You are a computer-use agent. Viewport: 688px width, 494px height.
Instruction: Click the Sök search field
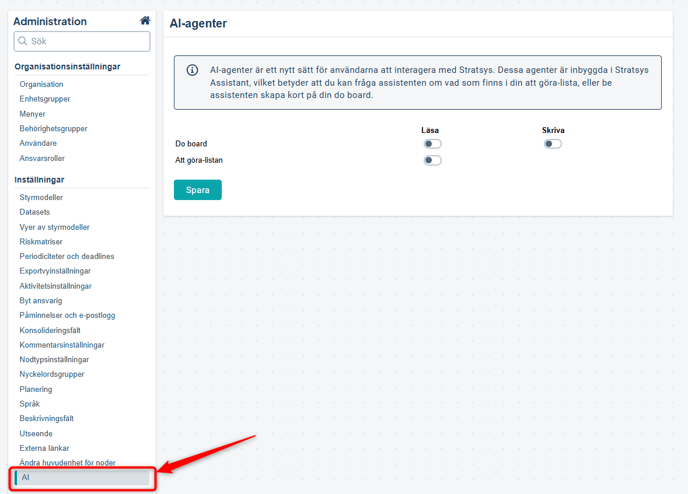click(x=82, y=42)
